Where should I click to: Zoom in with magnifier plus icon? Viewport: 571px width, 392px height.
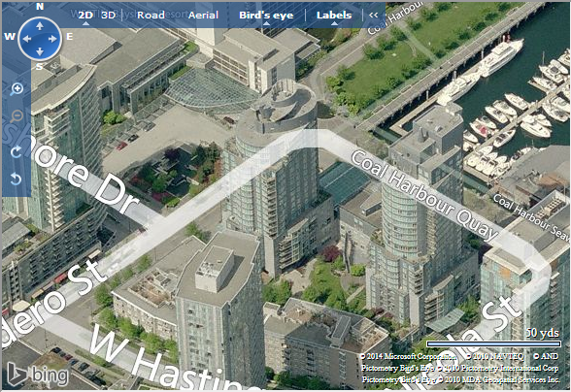click(17, 89)
